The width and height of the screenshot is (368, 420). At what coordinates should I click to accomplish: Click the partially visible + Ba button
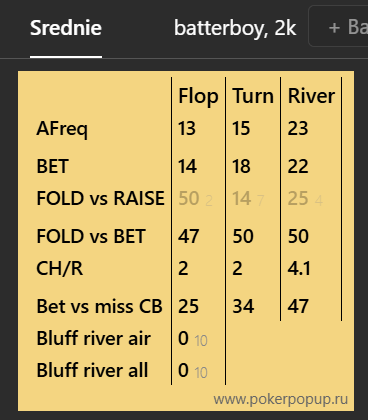pos(339,26)
